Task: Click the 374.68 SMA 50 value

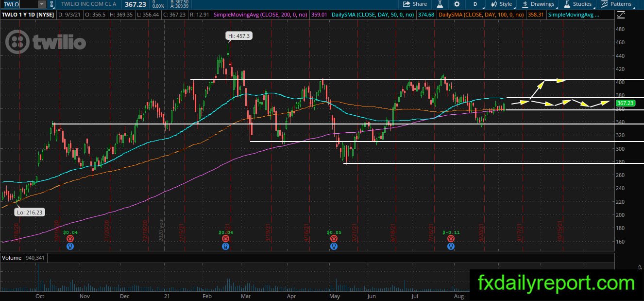Action: pos(426,15)
